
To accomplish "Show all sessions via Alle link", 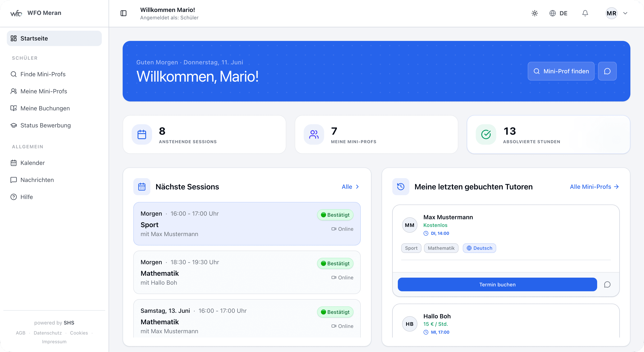I will [347, 187].
